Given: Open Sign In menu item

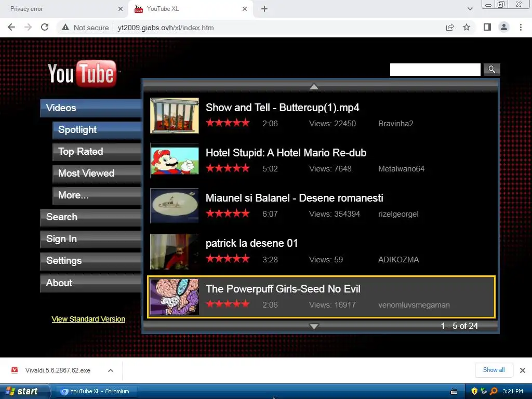Looking at the screenshot, I should [x=91, y=239].
